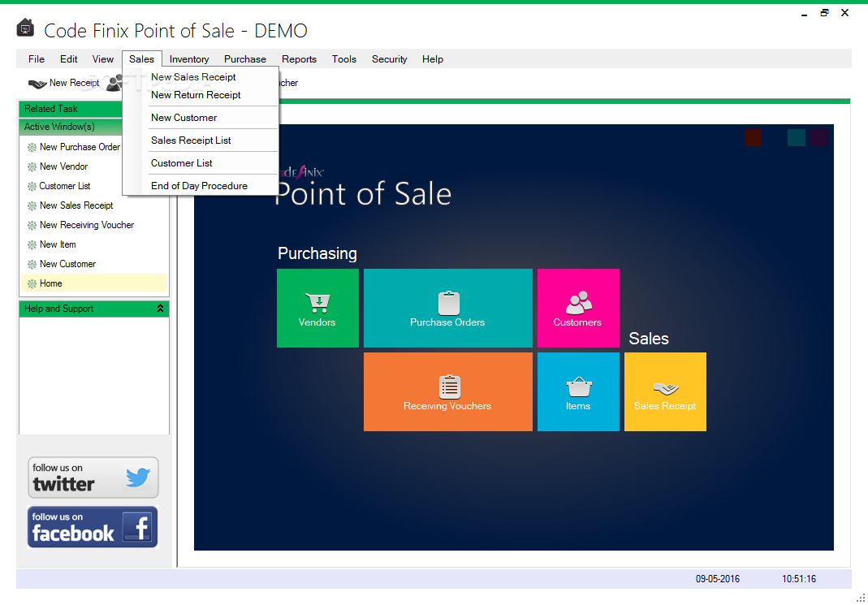
Task: Choose Customer List from Sales menu
Action: [201, 163]
